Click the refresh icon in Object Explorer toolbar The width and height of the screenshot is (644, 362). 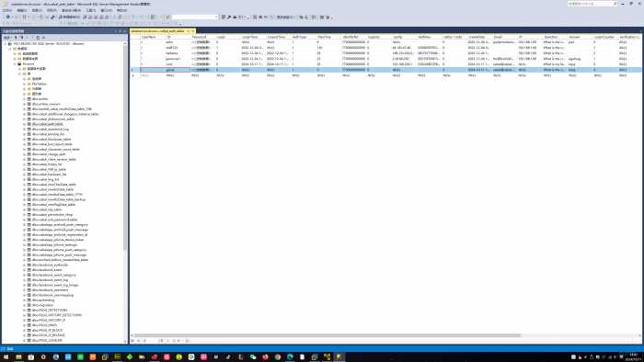pyautogui.click(x=38, y=38)
